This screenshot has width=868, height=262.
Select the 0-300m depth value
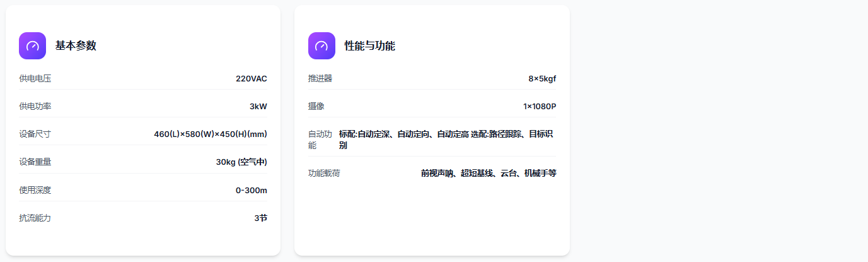[x=251, y=190]
